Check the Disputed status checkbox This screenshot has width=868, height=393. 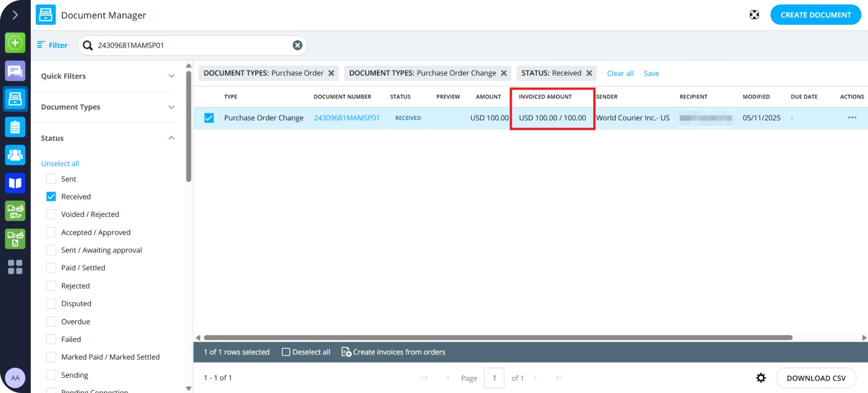pyautogui.click(x=51, y=304)
